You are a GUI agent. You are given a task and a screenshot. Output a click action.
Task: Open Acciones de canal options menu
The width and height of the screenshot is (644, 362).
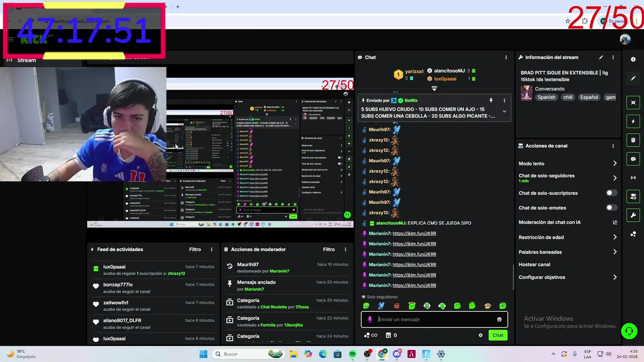[613, 146]
